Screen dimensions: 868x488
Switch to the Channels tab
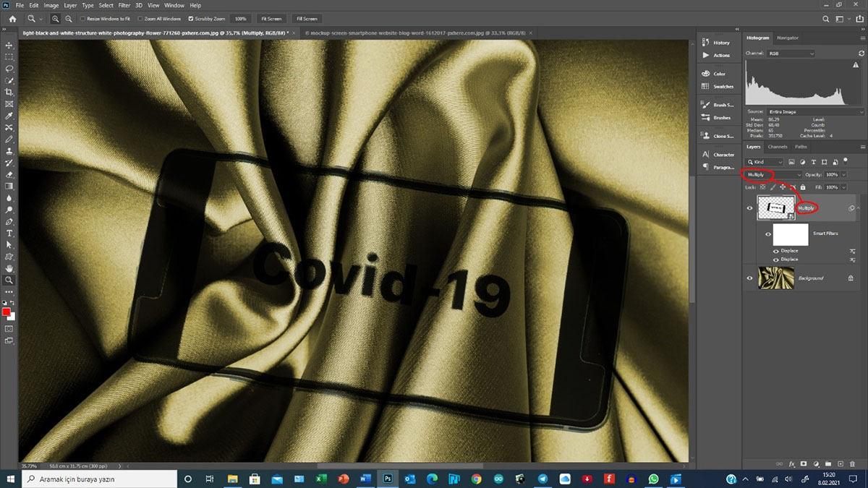pyautogui.click(x=777, y=147)
